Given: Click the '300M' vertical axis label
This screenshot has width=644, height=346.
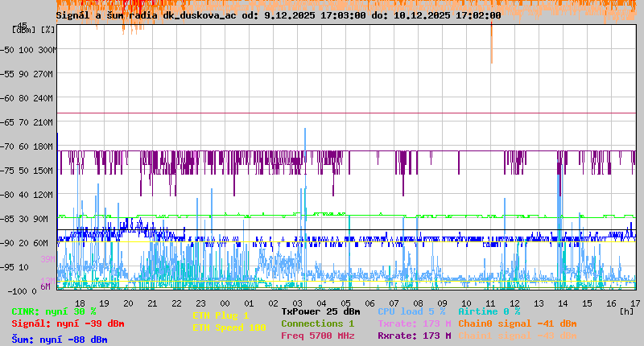Looking at the screenshot, I should [47, 50].
